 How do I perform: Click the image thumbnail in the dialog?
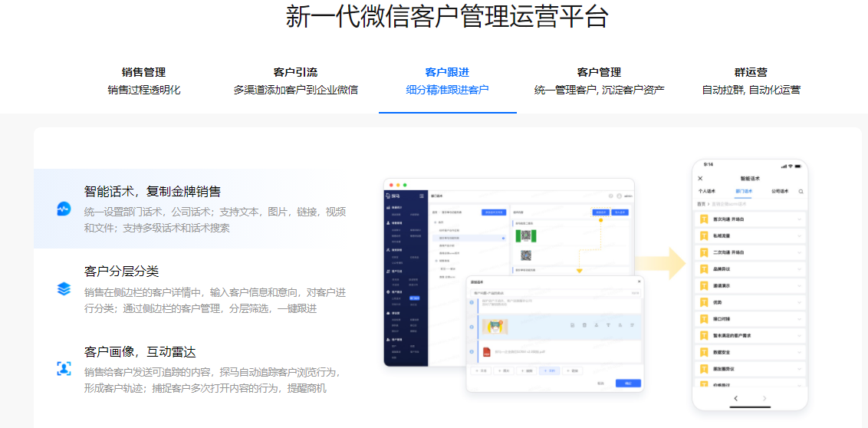[x=495, y=326]
